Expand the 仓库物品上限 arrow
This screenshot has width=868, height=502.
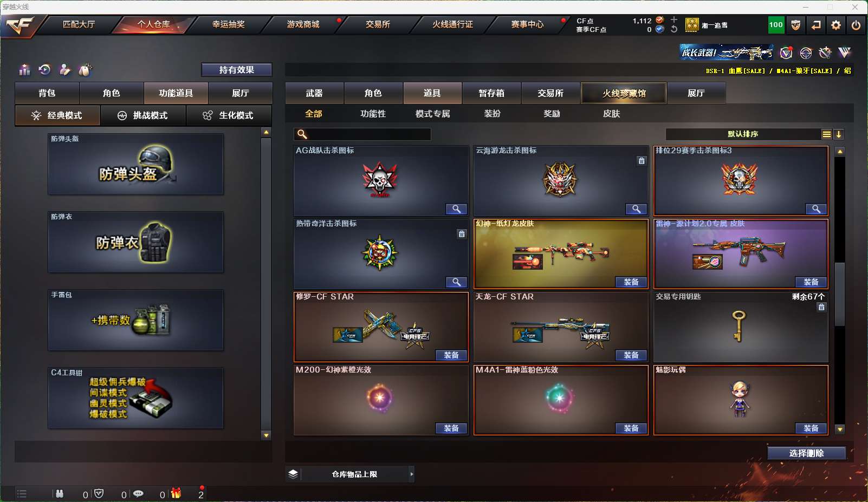[412, 474]
